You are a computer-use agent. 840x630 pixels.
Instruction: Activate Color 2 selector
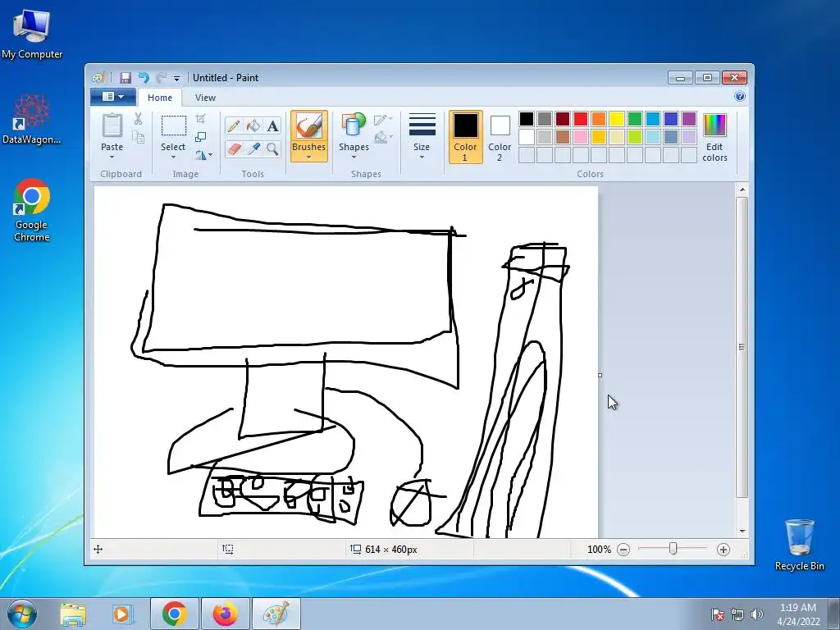pos(500,138)
